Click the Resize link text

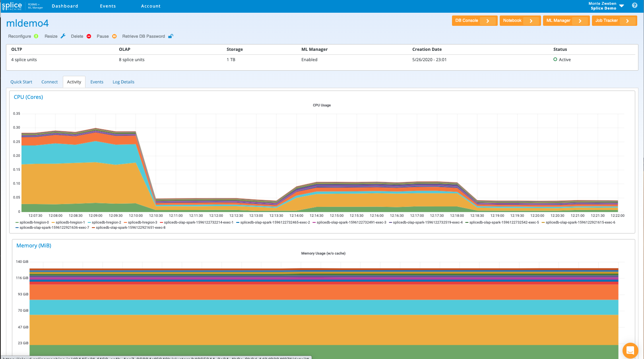point(51,36)
